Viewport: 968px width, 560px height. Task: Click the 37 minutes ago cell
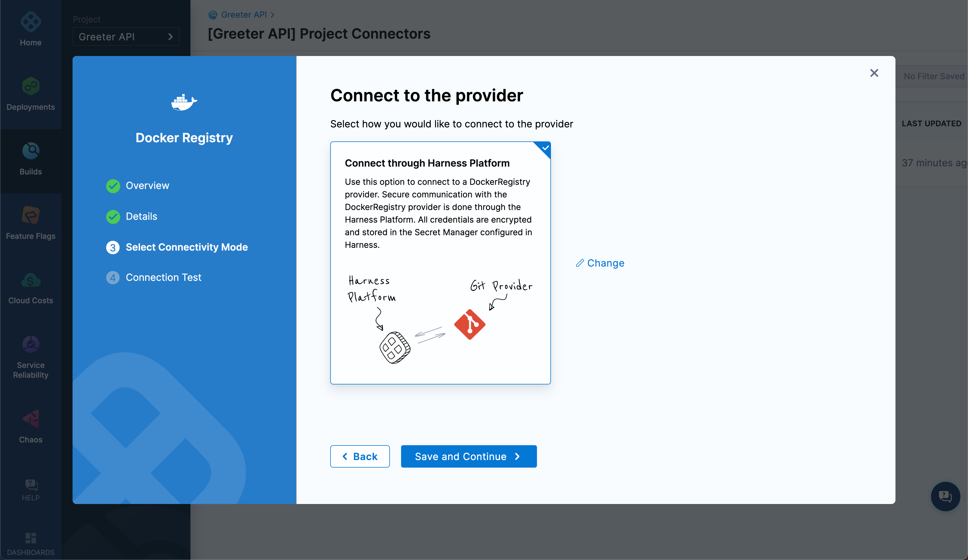pyautogui.click(x=934, y=163)
